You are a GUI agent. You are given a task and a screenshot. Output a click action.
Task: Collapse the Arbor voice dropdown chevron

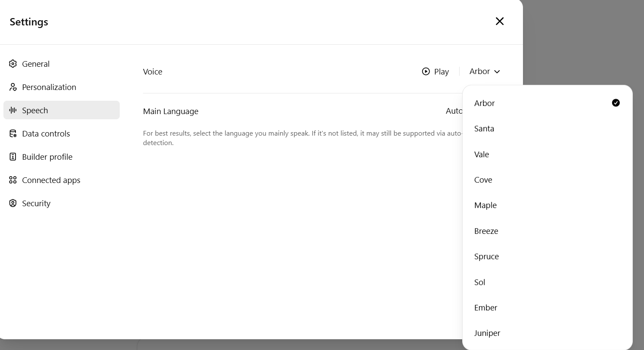click(x=497, y=71)
